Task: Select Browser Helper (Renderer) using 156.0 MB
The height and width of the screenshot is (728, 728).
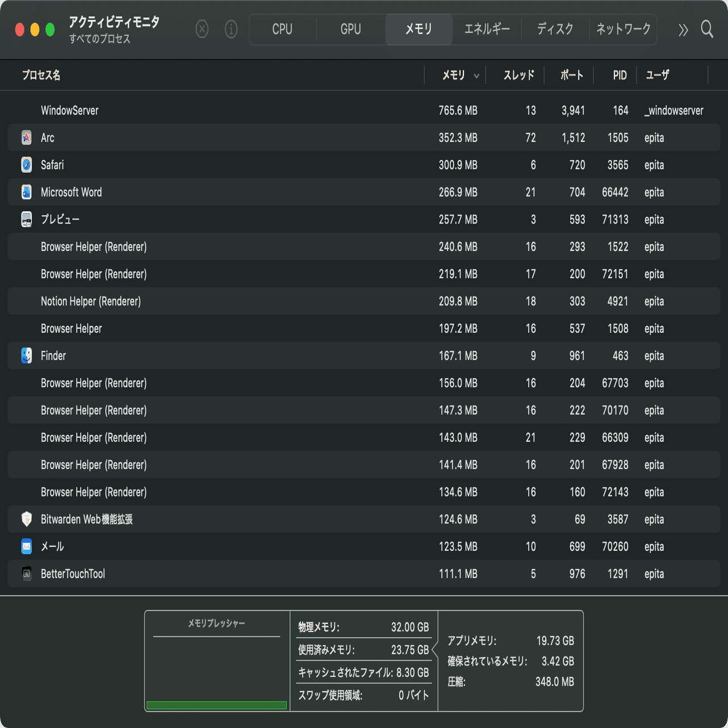Action: pyautogui.click(x=364, y=383)
